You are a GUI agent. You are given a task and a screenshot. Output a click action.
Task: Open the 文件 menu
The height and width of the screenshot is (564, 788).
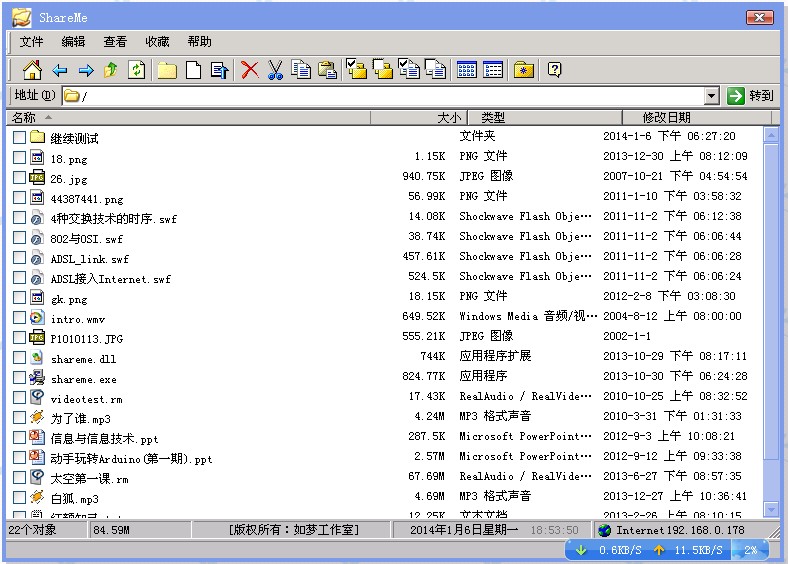(x=32, y=42)
